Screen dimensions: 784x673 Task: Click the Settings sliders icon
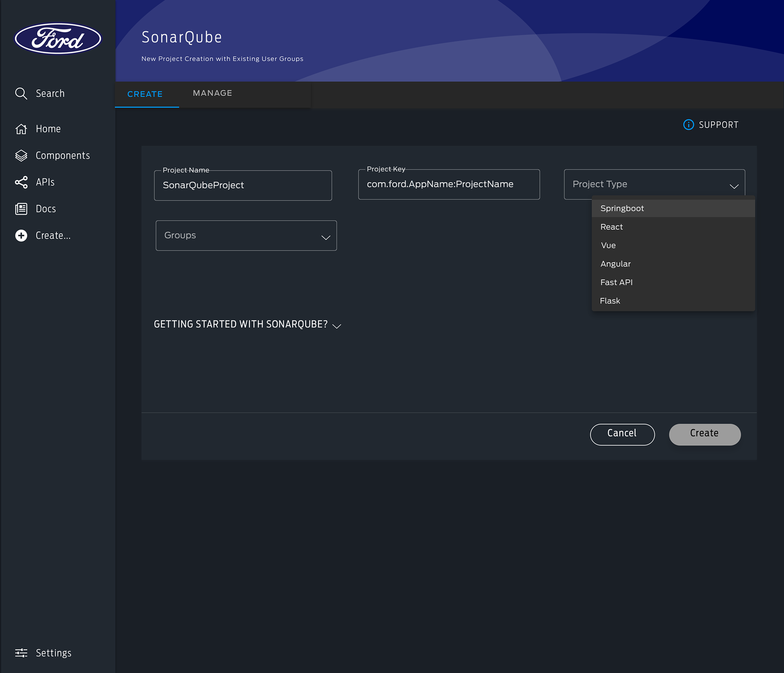point(21,653)
